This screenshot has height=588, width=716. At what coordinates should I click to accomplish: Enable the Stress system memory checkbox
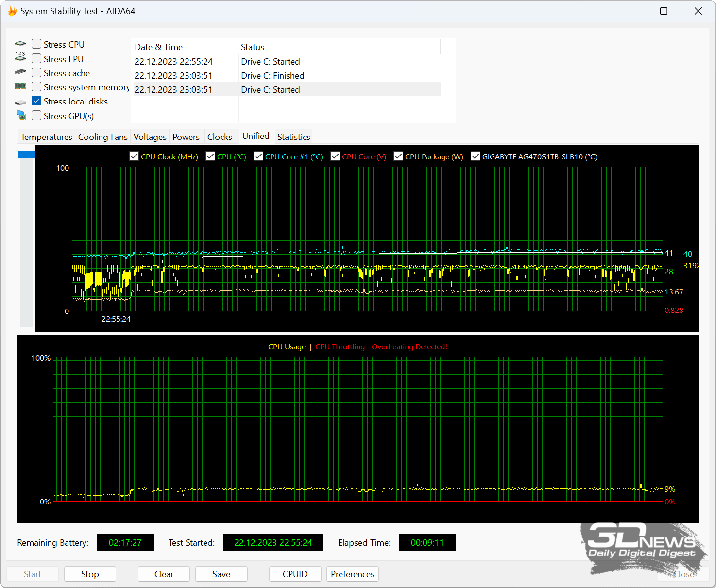coord(36,87)
